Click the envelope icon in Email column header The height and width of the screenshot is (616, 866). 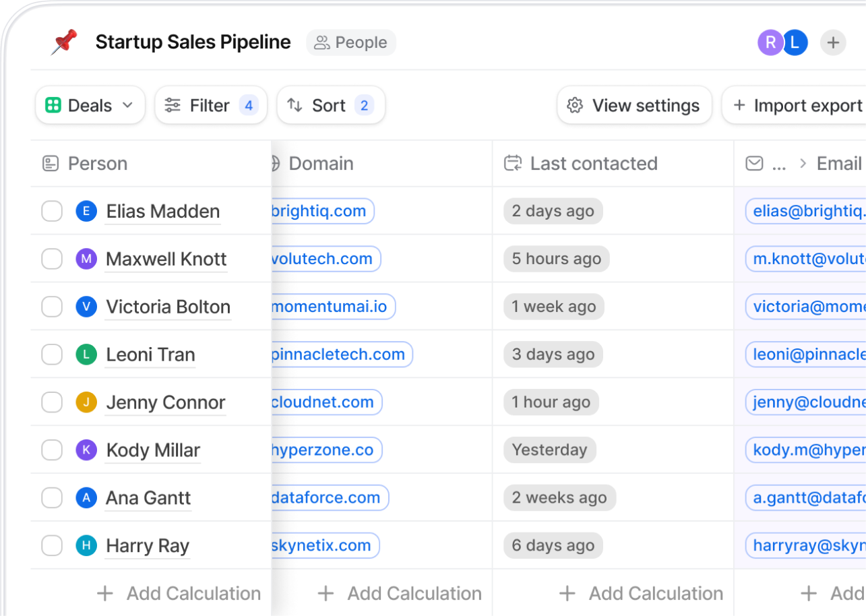754,164
